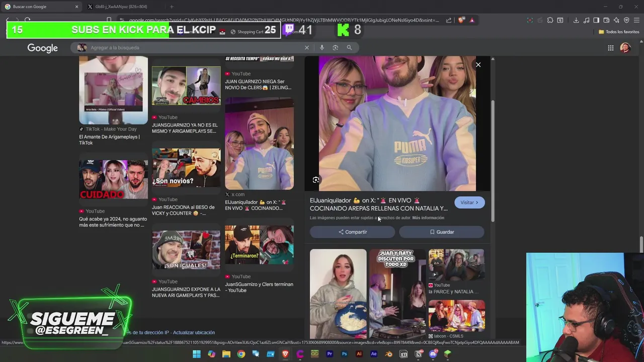Open the ¿Son novios? video thumbnail
644x362 pixels.
click(186, 167)
